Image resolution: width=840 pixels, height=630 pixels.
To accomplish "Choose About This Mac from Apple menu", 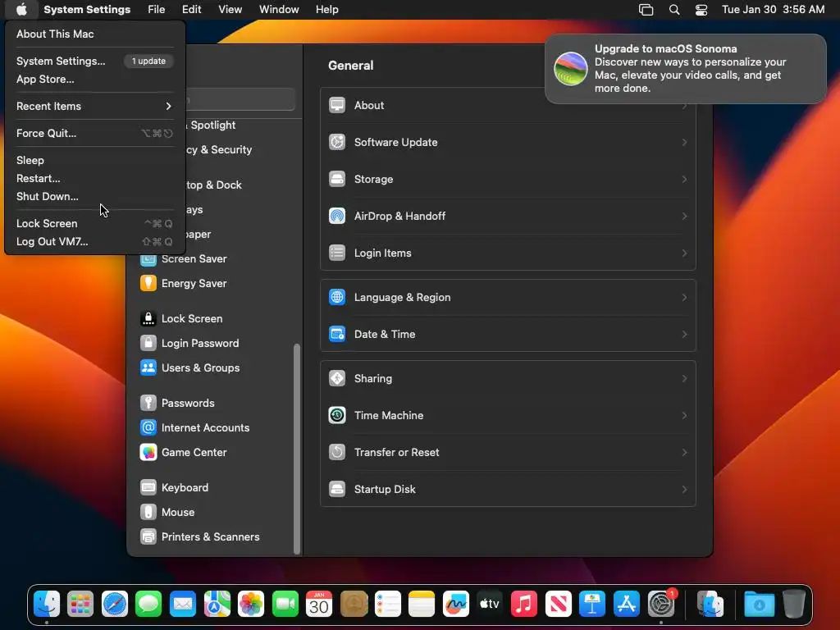I will [x=95, y=34].
